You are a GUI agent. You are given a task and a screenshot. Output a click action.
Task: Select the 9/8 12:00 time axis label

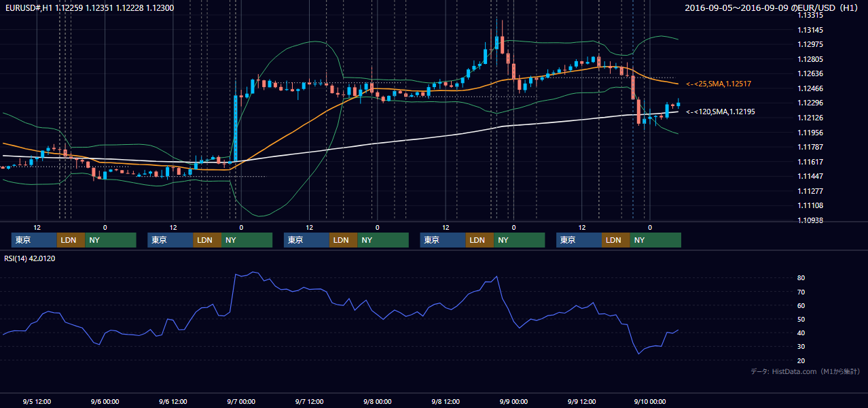(446, 401)
